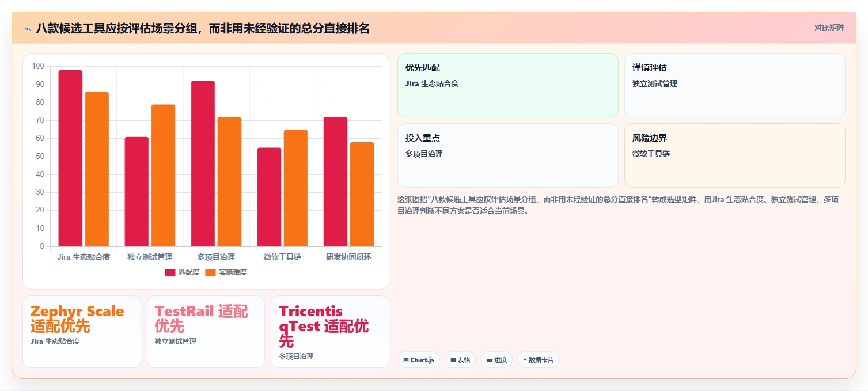Click the Jira 生态贴合度 x-axis label
The height and width of the screenshot is (391, 868).
(84, 257)
